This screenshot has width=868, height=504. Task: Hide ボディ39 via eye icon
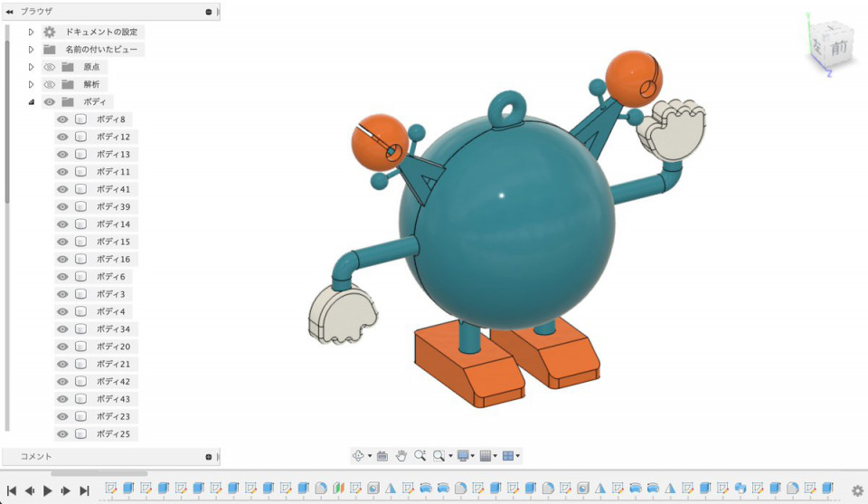(x=62, y=206)
